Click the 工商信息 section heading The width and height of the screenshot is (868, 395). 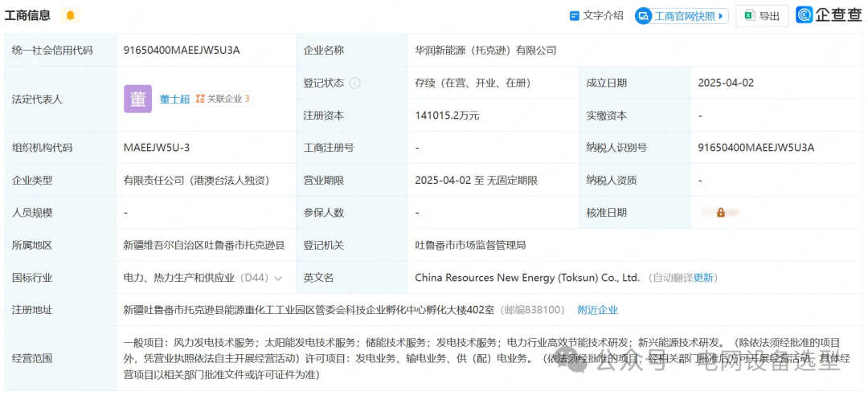click(x=28, y=15)
